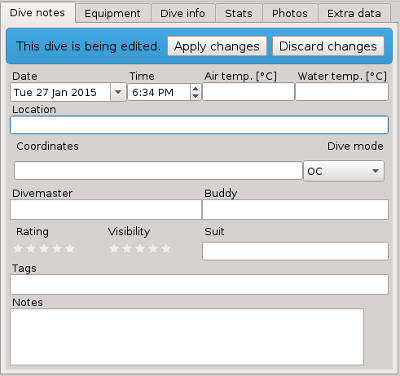
Task: Click the Buddy input field
Action: click(295, 209)
